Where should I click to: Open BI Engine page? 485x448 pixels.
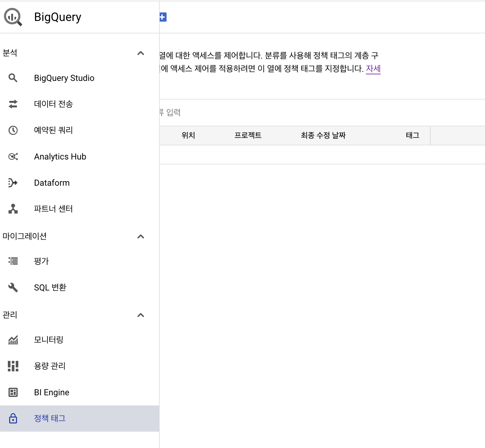point(80,392)
